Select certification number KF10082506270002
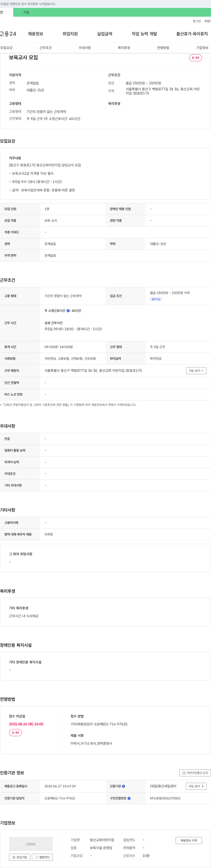This screenshot has height=868, width=211. (165, 798)
